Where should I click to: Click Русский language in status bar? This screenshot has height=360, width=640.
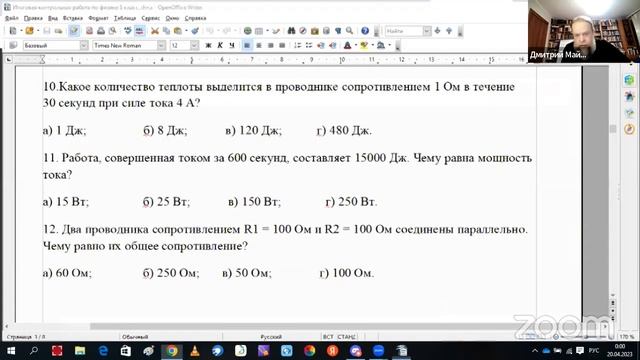(271, 337)
